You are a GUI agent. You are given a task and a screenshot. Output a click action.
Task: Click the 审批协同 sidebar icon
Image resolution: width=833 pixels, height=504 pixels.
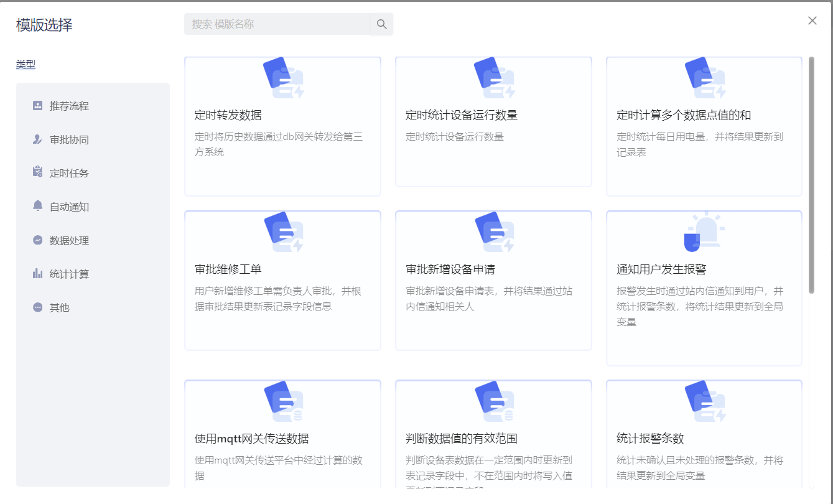[37, 139]
